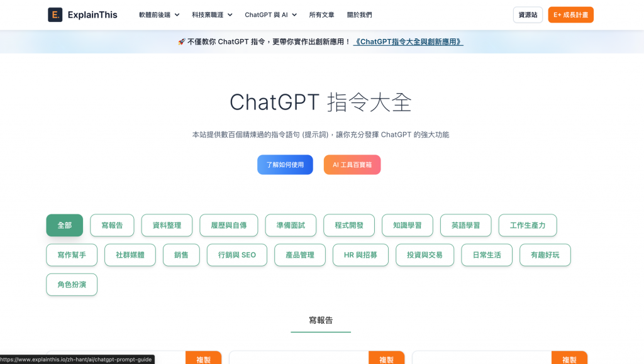
Task: Select the 程式開發 category filter
Action: [x=349, y=225]
